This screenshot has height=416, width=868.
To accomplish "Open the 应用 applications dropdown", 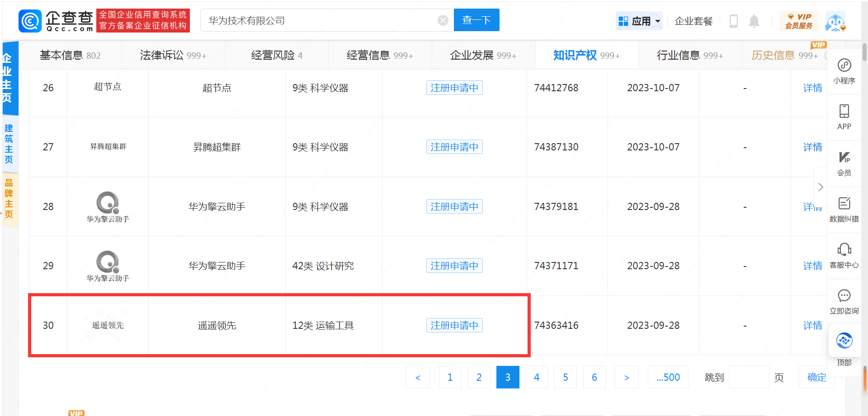I will pyautogui.click(x=639, y=20).
